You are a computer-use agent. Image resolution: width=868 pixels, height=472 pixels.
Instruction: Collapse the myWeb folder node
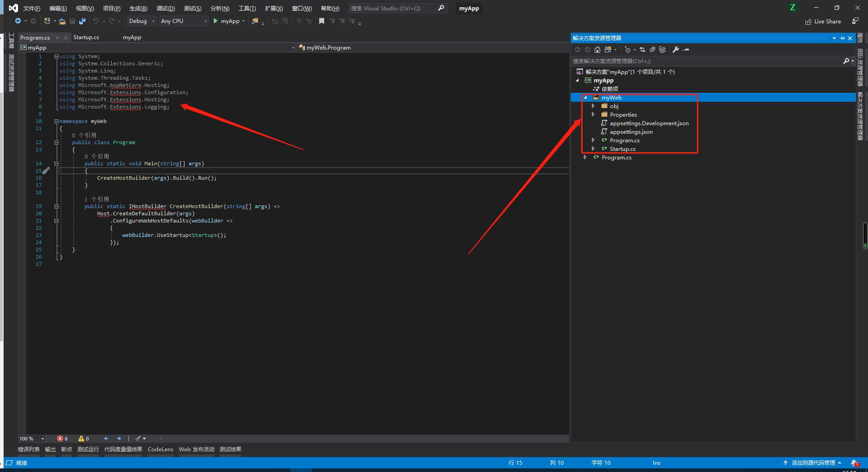click(x=585, y=97)
